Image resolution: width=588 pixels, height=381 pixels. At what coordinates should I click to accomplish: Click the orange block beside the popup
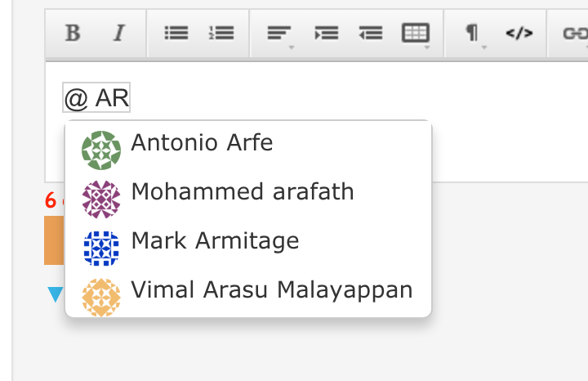pyautogui.click(x=54, y=240)
